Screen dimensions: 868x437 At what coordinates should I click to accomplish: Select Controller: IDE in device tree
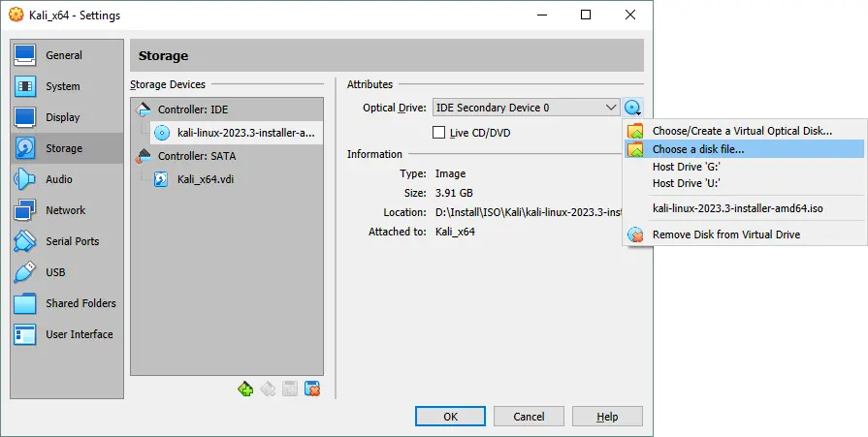[x=193, y=109]
